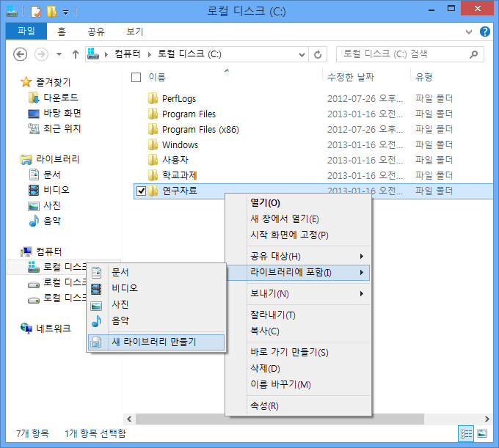Screen dimensions: 499x448
Task: Toggle the select-all checkbox in header
Action: (x=136, y=77)
